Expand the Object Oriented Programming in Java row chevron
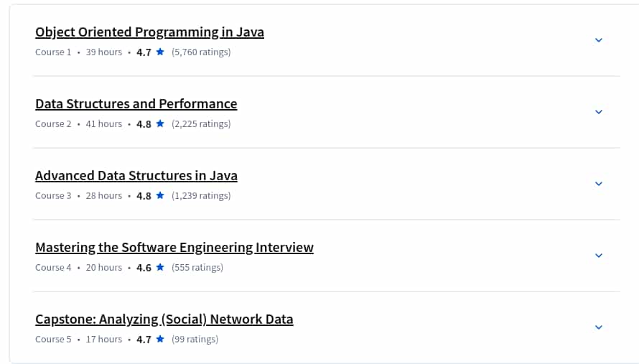The image size is (639, 364). [599, 40]
